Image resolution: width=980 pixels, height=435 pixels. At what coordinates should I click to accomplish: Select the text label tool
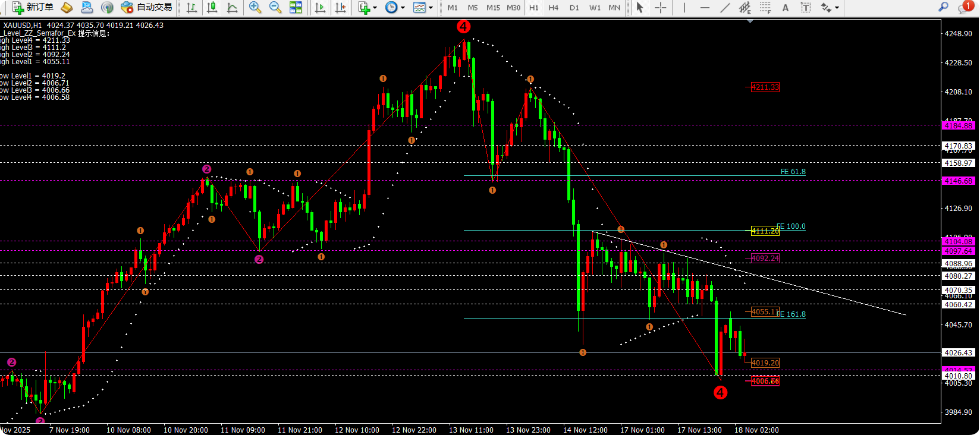point(806,8)
